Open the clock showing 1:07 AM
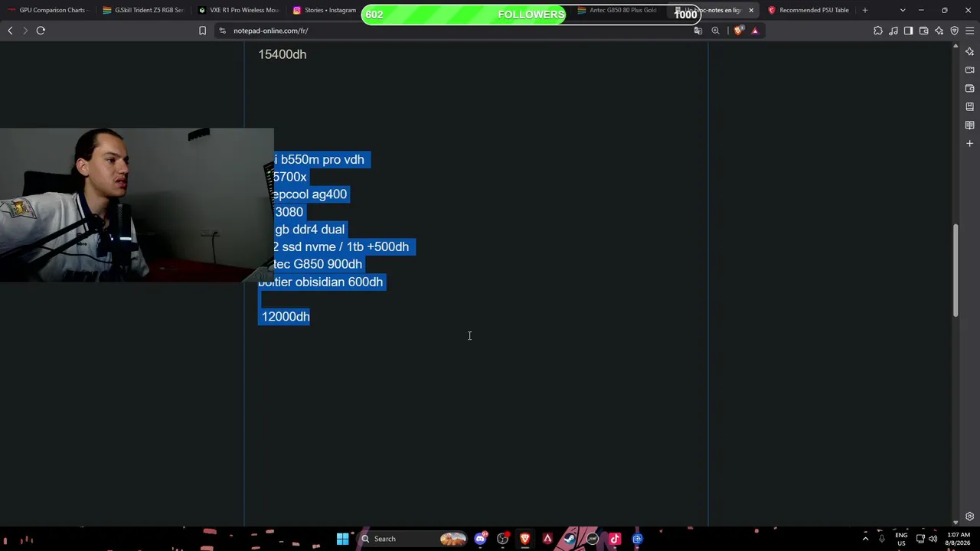980x551 pixels. [958, 539]
